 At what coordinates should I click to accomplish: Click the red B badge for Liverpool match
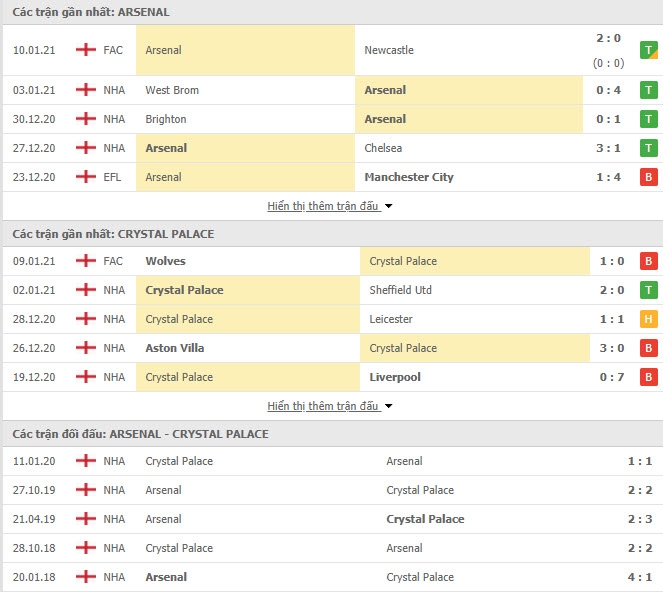[649, 377]
